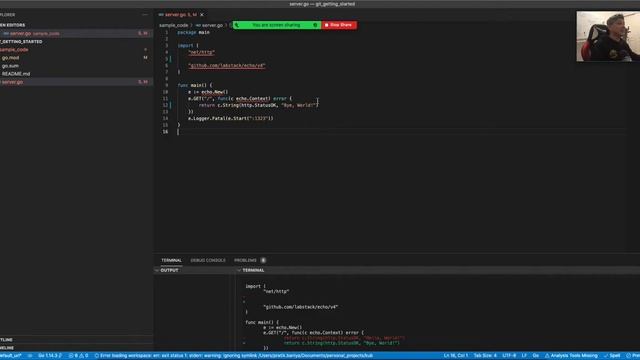Select the Go language mode in status bar
Image resolution: width=640 pixels, height=360 pixels.
click(x=536, y=356)
